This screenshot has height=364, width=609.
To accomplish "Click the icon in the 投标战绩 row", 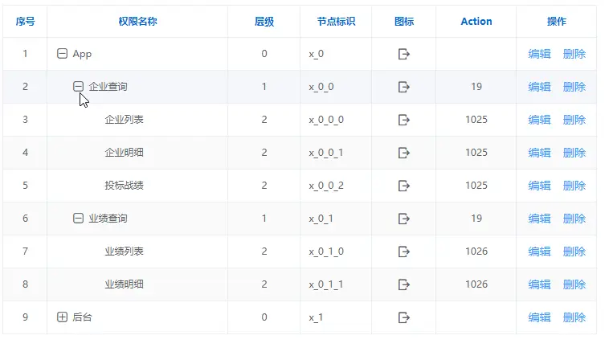I will [404, 186].
